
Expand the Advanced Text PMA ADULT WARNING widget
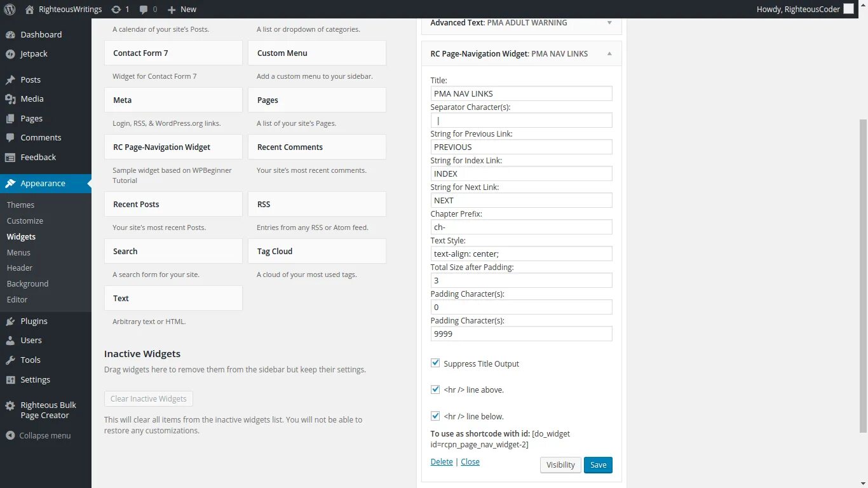click(x=609, y=23)
